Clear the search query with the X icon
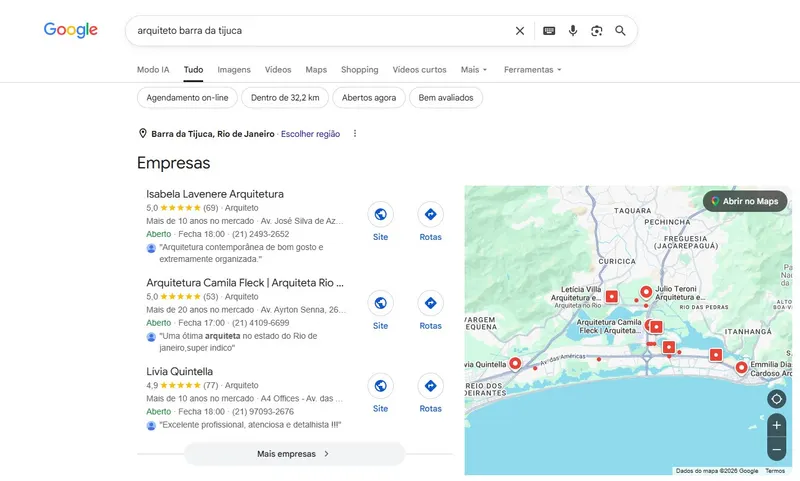Screen dimensions: 800x481 click(x=519, y=31)
